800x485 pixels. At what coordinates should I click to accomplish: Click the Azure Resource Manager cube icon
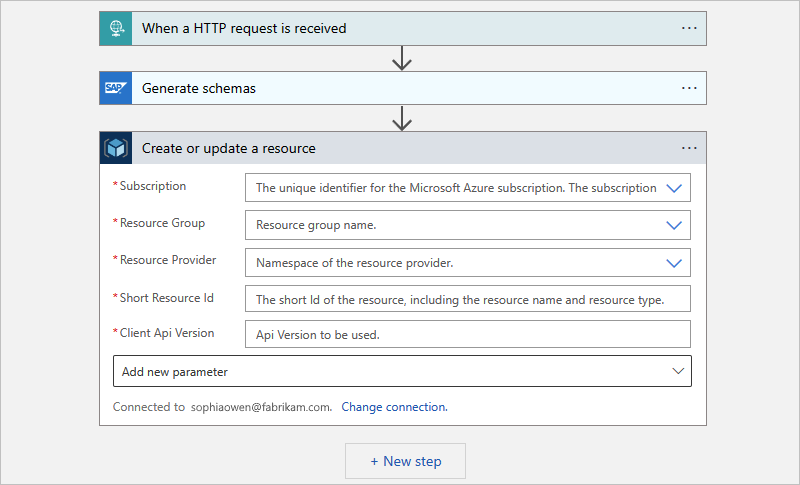pos(116,148)
